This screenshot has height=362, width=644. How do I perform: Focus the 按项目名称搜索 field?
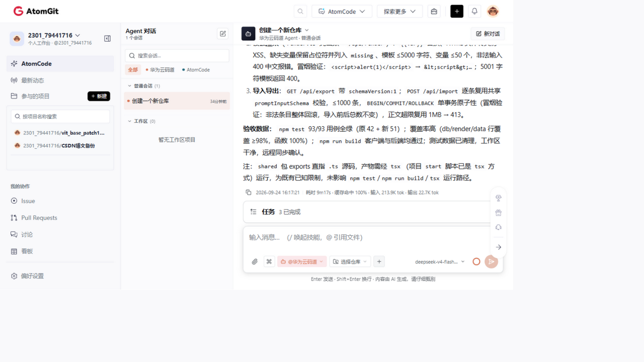coord(60,116)
